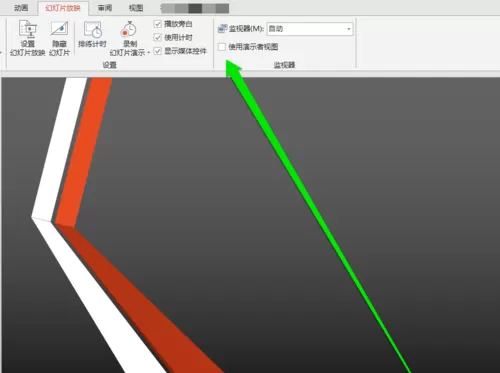This screenshot has height=373, width=500.
Task: Expand the 录制幻灯片演示 dropdown arrow
Action: (148, 53)
